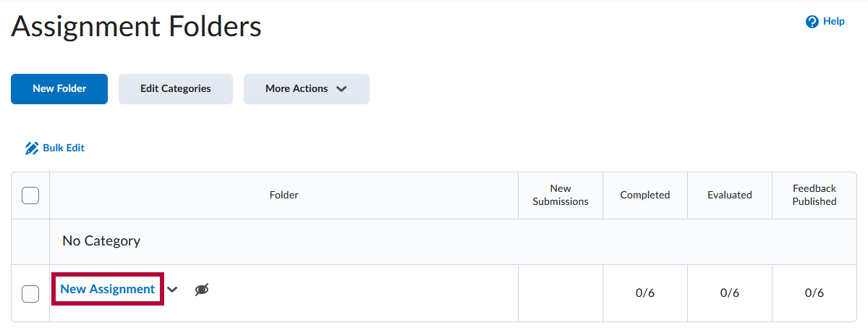Click the 0/6 value under Completed
The image size is (868, 328).
click(x=645, y=293)
